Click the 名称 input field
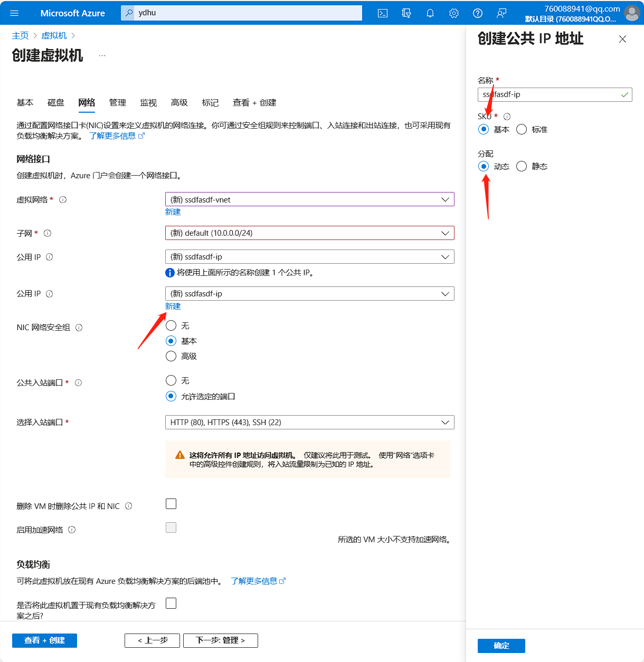Image resolution: width=644 pixels, height=662 pixels. pos(555,94)
